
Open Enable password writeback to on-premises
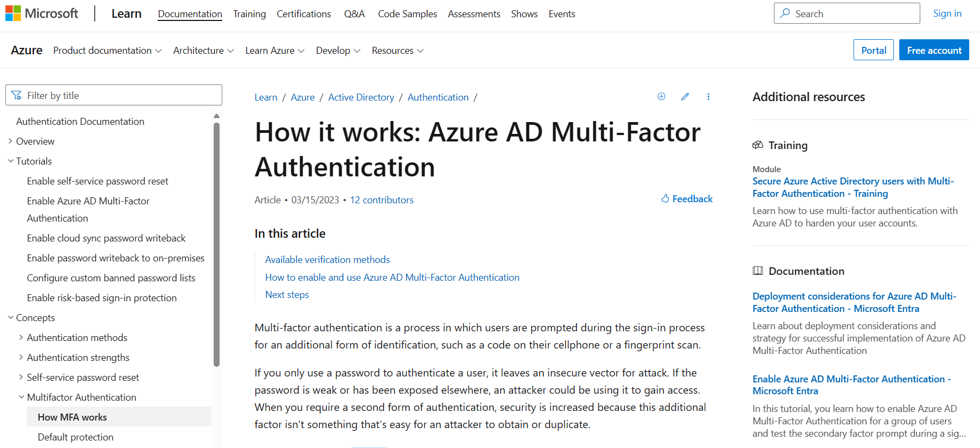(116, 258)
